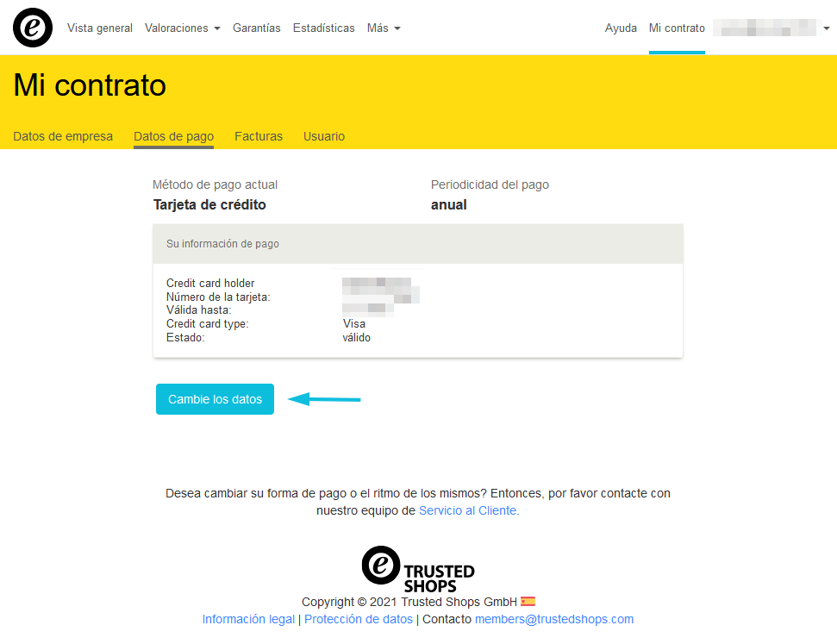837x644 pixels.
Task: Open the Facturas tab
Action: coord(259,136)
